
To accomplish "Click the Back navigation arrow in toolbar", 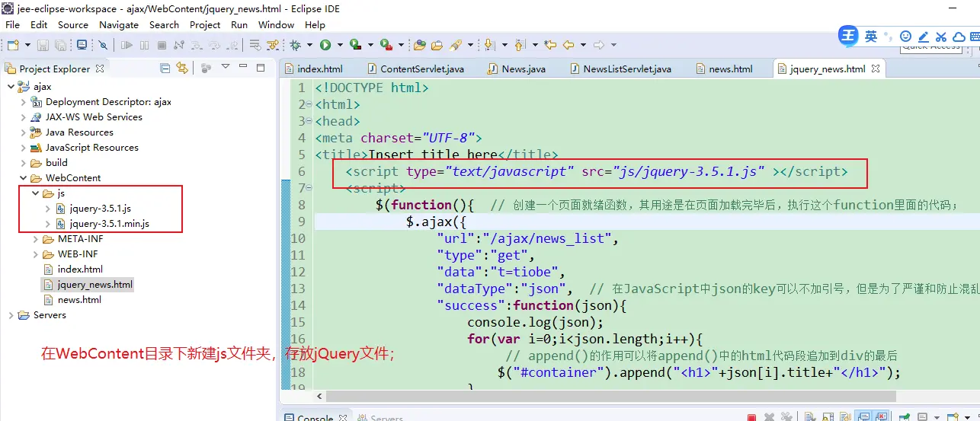I will pyautogui.click(x=567, y=45).
